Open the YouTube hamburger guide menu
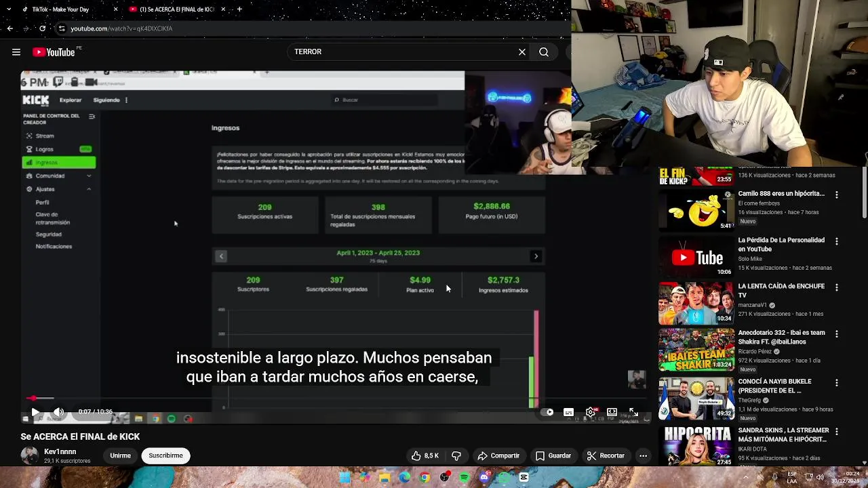 tap(16, 52)
